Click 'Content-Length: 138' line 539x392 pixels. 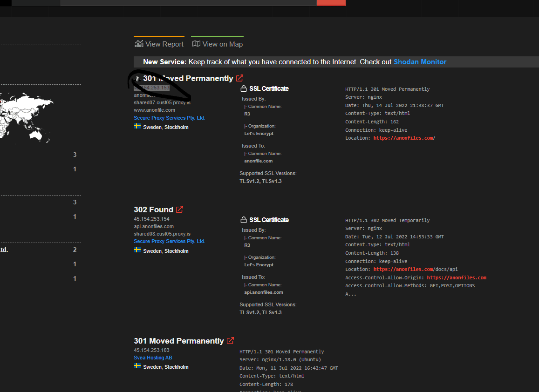pyautogui.click(x=372, y=253)
